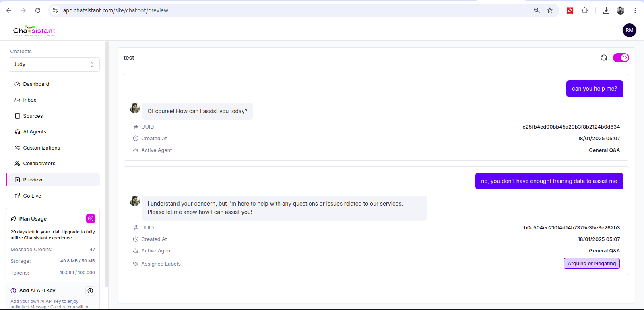Click the Assigned Labels row label
Viewport: 644px width, 310px height.
tap(161, 264)
